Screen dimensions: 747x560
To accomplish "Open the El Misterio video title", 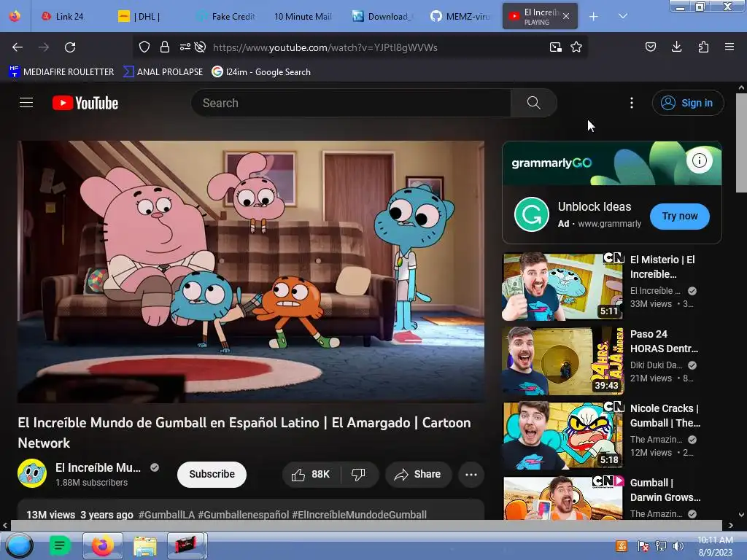I will click(x=662, y=267).
